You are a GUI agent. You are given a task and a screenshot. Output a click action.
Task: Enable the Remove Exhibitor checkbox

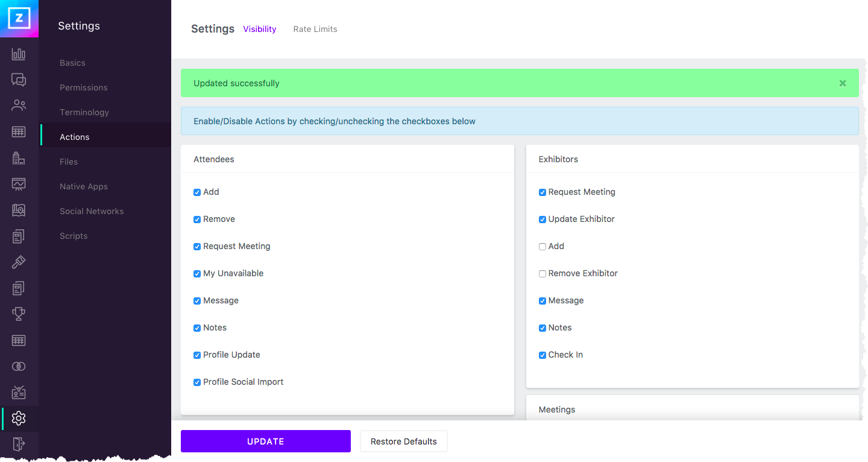[542, 274]
